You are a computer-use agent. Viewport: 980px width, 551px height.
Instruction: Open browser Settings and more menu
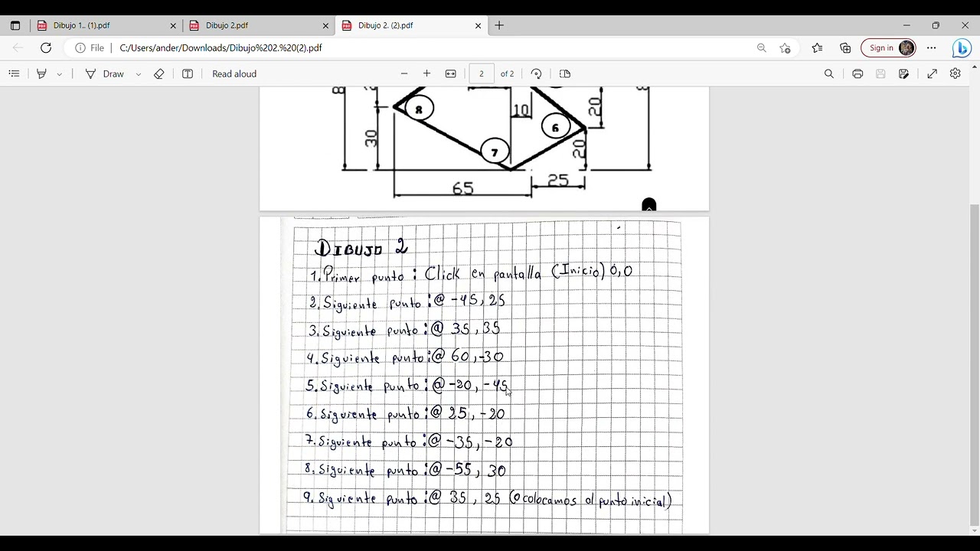point(932,47)
